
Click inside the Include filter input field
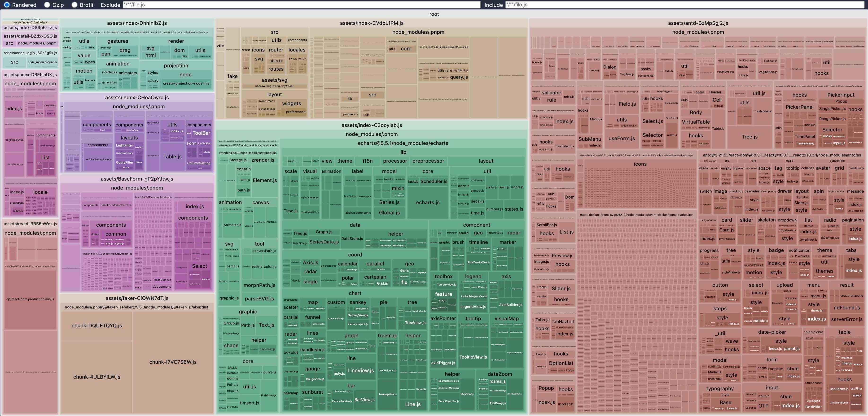pyautogui.click(x=684, y=5)
